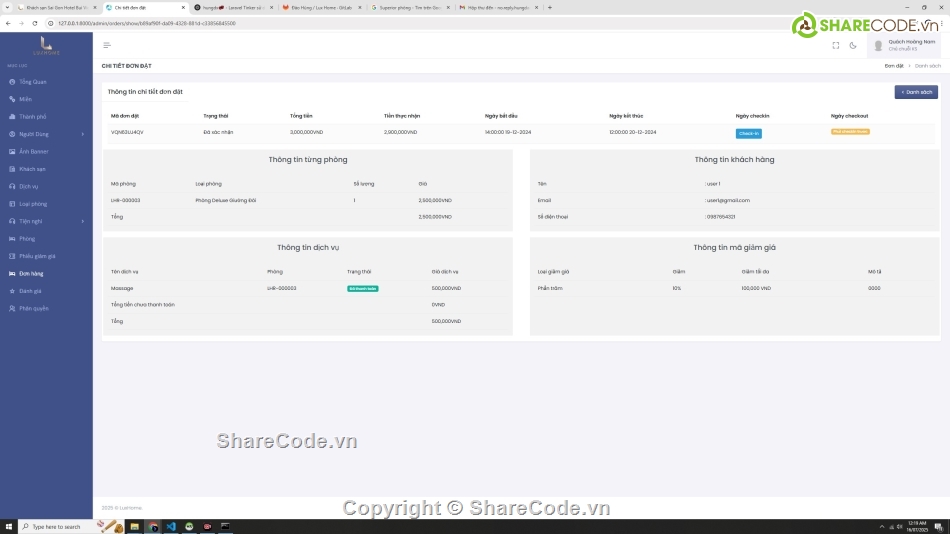Click the yellow checkout status badge
The width and height of the screenshot is (950, 534).
coord(850,132)
